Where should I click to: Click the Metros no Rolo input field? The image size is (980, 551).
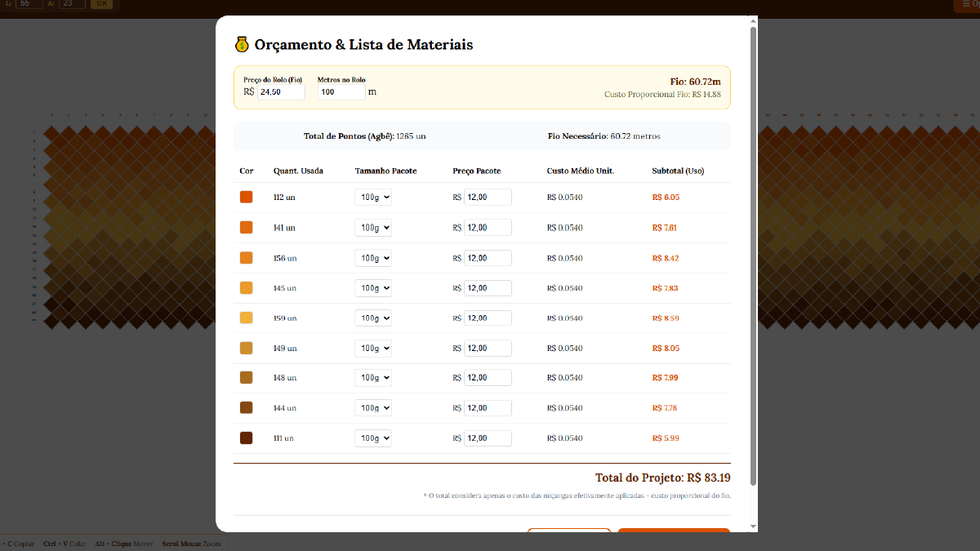click(341, 92)
